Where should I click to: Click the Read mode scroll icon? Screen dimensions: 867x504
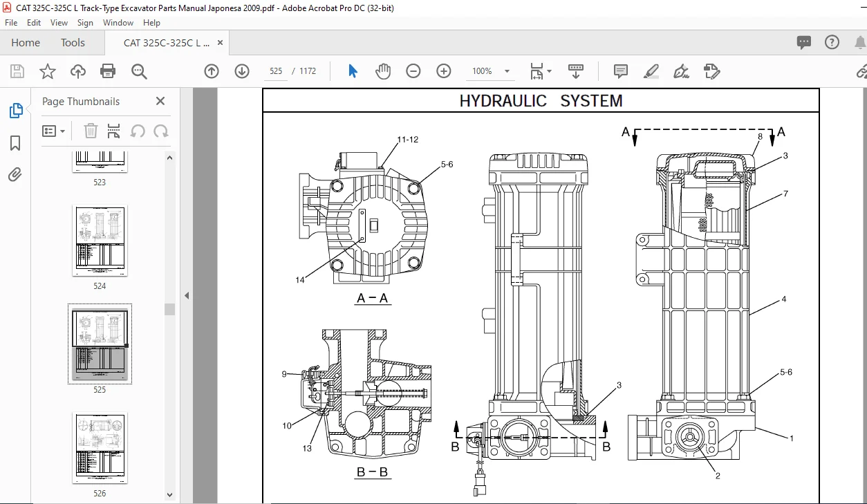pos(576,71)
